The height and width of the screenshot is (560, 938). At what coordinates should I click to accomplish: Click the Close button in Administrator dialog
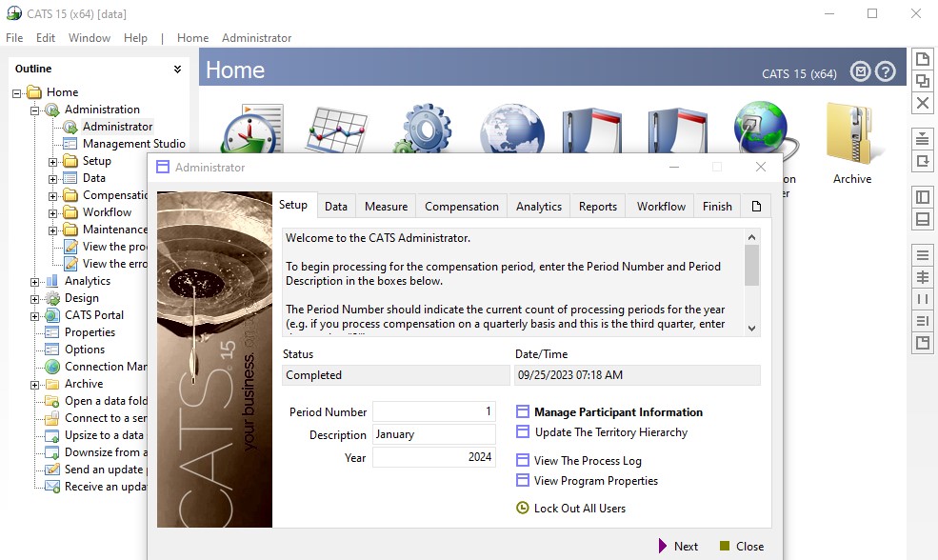(742, 547)
